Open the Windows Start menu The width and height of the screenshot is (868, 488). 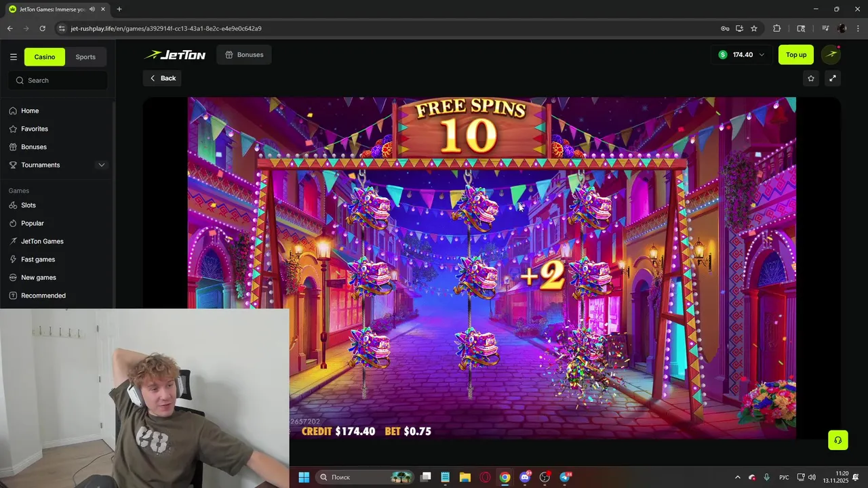coord(304,477)
